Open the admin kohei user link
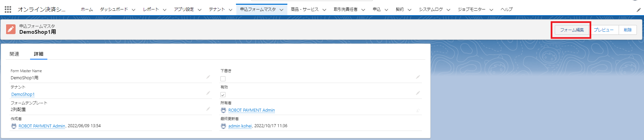Image resolution: width=644 pixels, height=140 pixels. pos(240,126)
